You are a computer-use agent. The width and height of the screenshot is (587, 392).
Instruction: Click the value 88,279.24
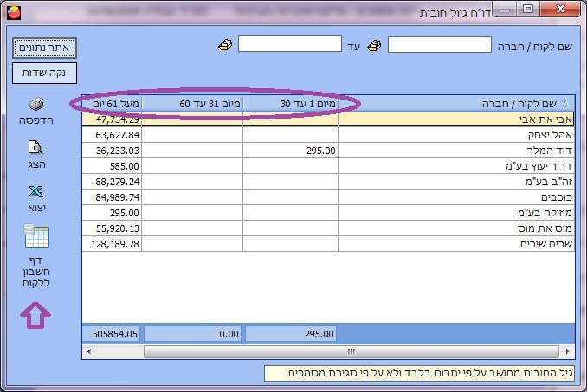117,182
